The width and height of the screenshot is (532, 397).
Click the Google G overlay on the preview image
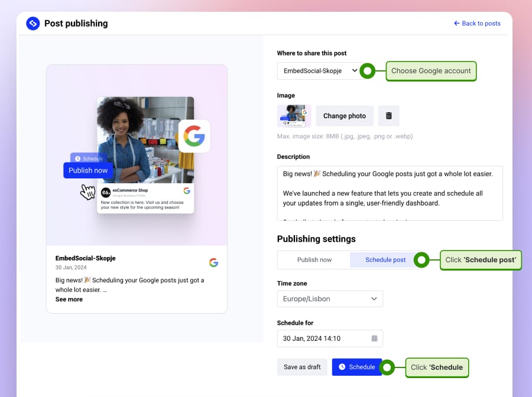click(194, 135)
